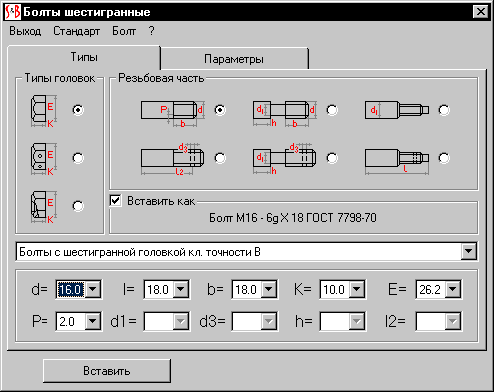The width and height of the screenshot is (494, 392).
Task: Select the P, b, d thread radio option
Action: 220,110
